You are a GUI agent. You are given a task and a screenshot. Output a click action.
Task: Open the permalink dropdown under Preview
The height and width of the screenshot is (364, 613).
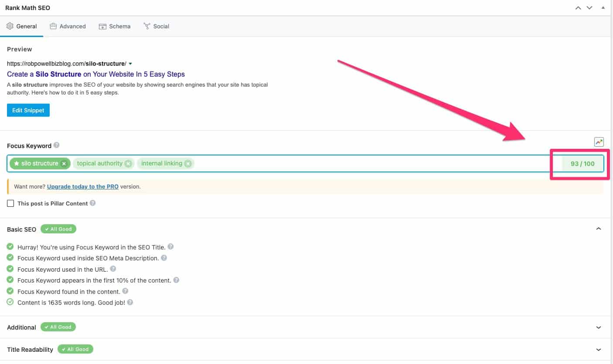pyautogui.click(x=129, y=63)
